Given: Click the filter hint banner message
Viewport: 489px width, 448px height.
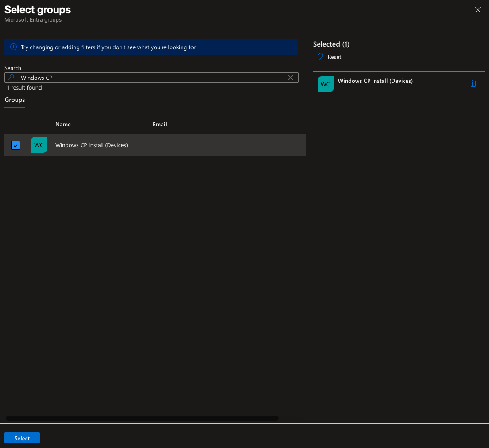Looking at the screenshot, I should coord(109,47).
